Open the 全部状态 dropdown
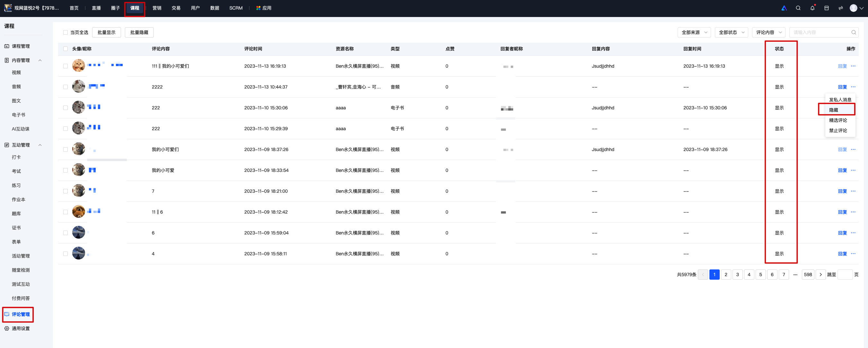This screenshot has width=868, height=348. coord(731,32)
